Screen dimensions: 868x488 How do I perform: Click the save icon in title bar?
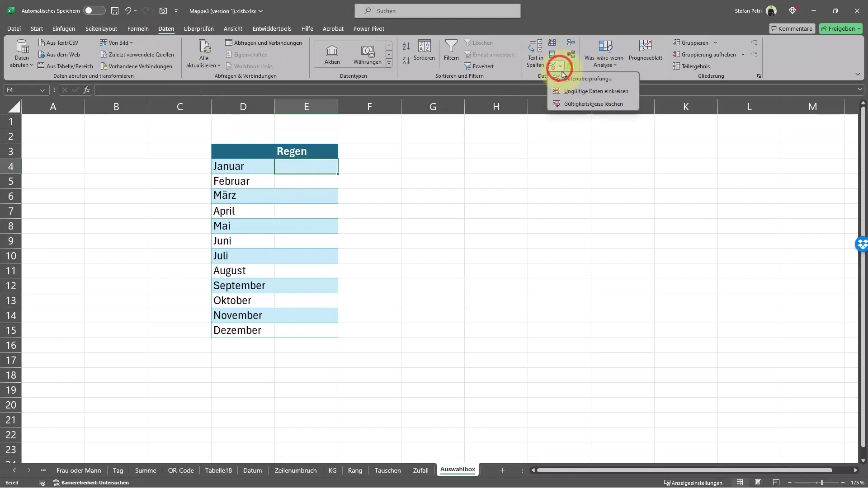point(115,10)
